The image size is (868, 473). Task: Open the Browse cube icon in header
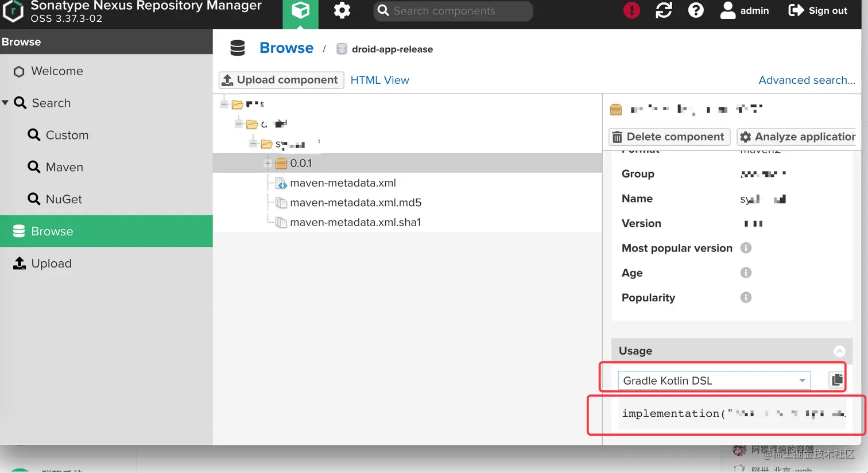(x=300, y=11)
